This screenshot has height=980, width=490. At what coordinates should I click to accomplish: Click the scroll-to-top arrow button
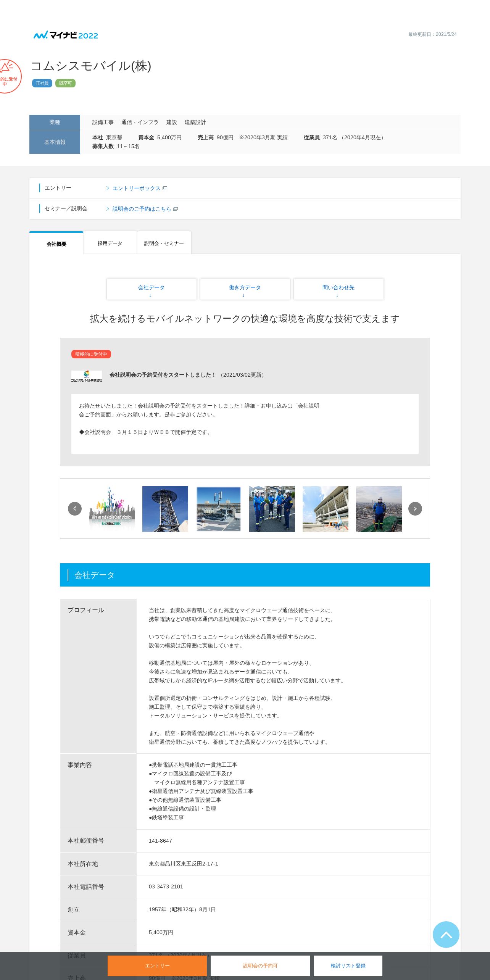pyautogui.click(x=446, y=934)
